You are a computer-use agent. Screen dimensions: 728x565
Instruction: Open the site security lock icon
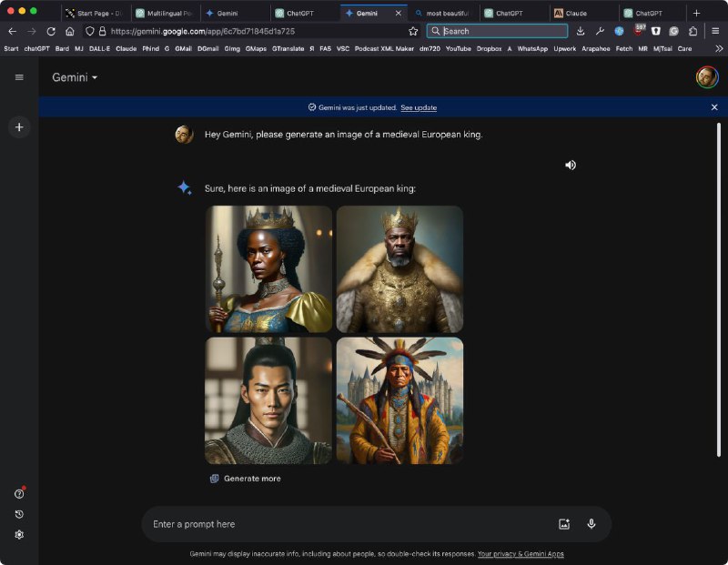(x=102, y=31)
